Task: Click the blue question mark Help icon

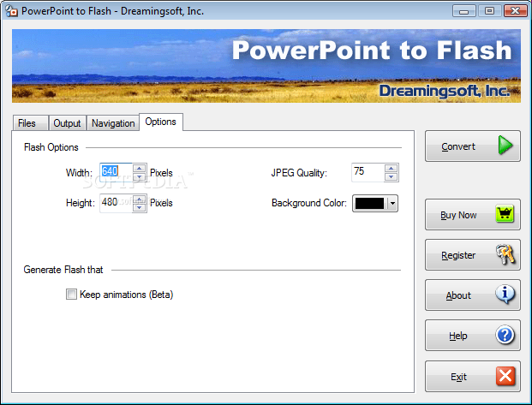Action: point(505,335)
